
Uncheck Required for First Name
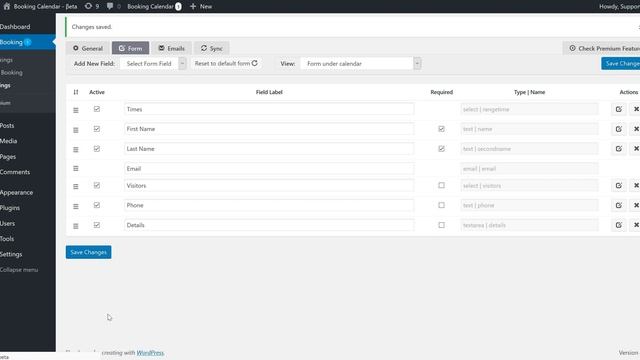click(441, 129)
